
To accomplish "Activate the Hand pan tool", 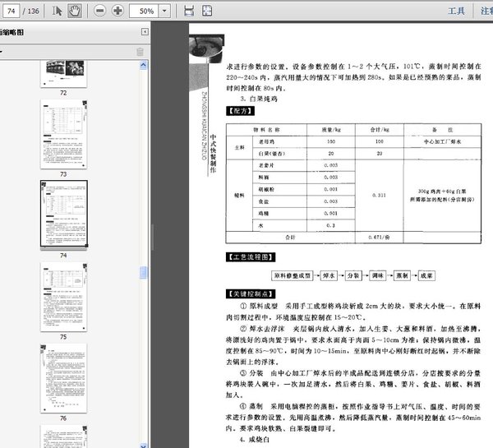I will click(74, 11).
